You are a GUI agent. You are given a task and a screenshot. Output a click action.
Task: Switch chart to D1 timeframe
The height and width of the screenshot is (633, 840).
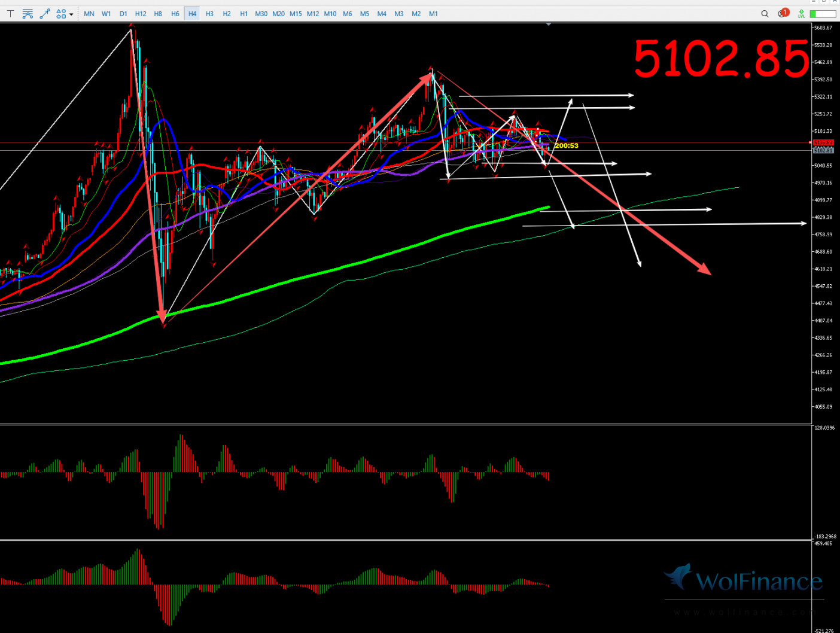point(123,14)
